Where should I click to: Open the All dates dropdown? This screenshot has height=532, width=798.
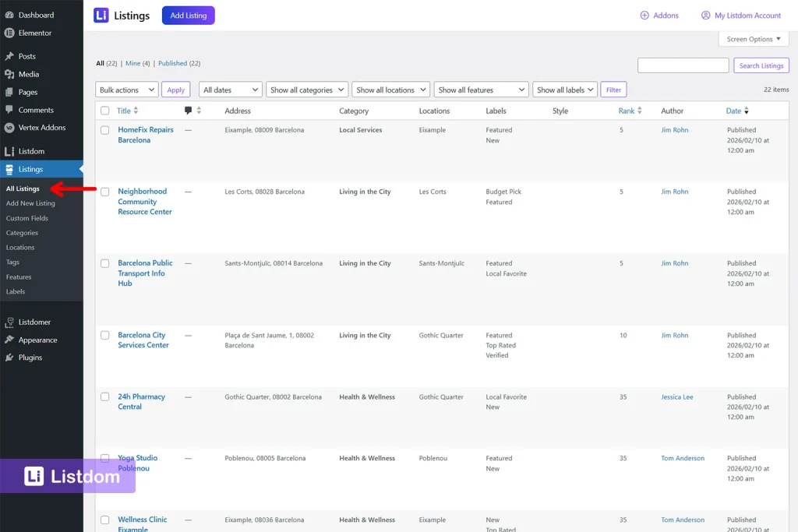(x=231, y=90)
